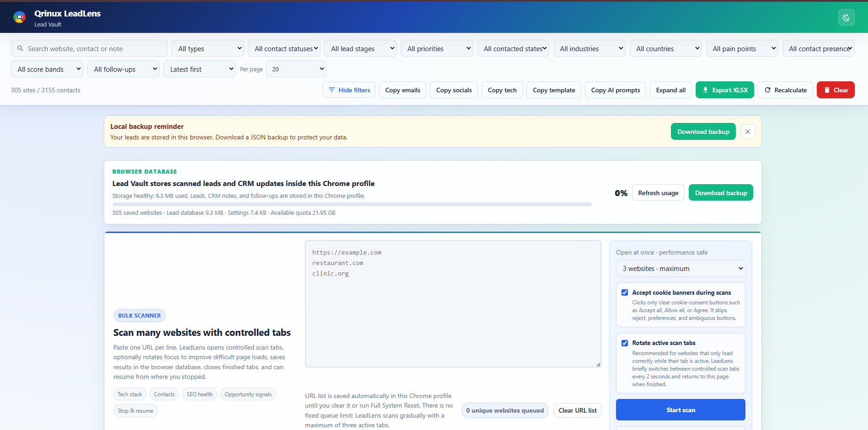Expand the All industries filter
Viewport: 868px width, 430px height.
(x=589, y=48)
